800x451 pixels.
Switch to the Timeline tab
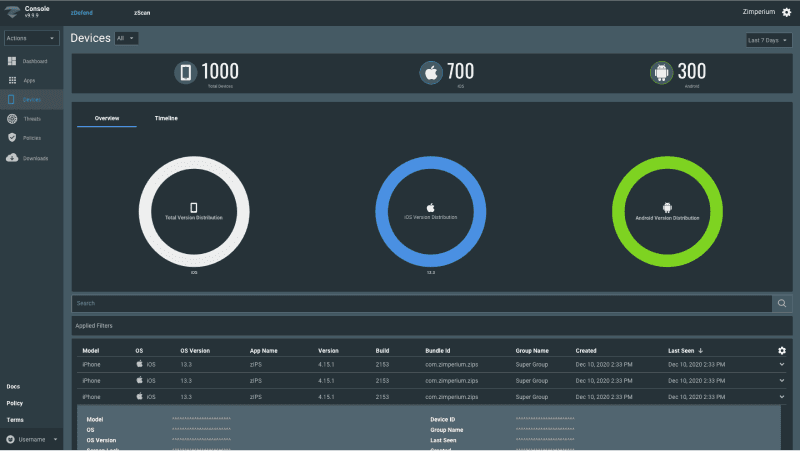click(x=166, y=118)
